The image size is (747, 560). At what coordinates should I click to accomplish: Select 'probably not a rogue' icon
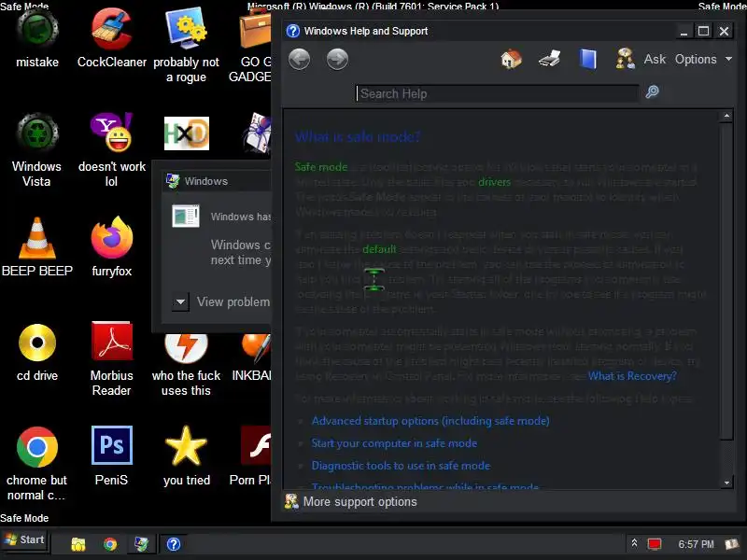tap(186, 45)
